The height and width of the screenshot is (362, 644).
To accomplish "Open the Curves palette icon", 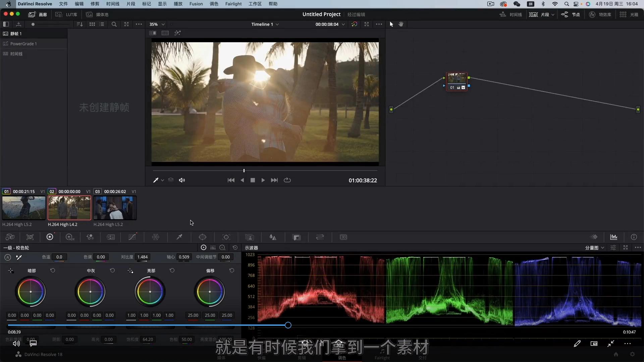I will (132, 237).
